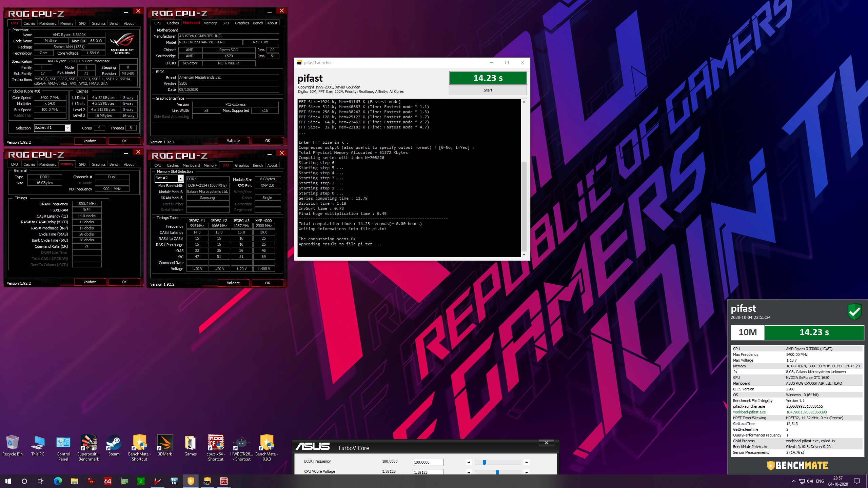The height and width of the screenshot is (488, 868).
Task: Click the 10M digits box in BenchMate
Action: pyautogui.click(x=747, y=332)
